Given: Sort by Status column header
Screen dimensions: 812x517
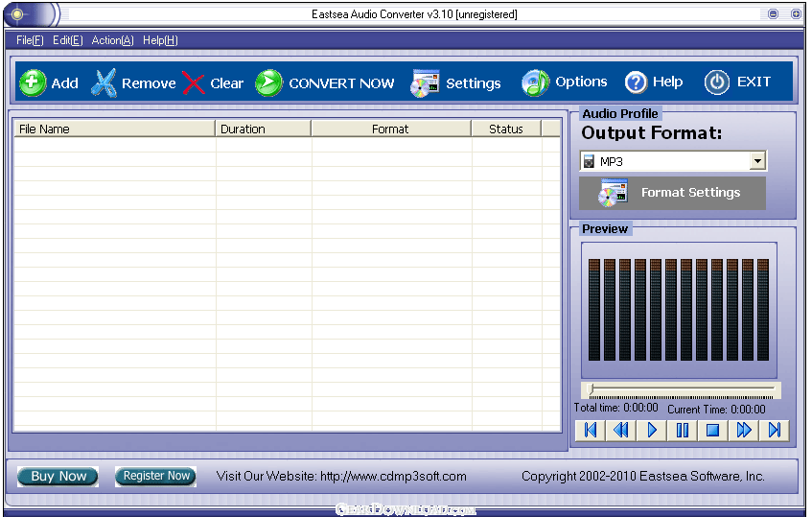Looking at the screenshot, I should 506,129.
